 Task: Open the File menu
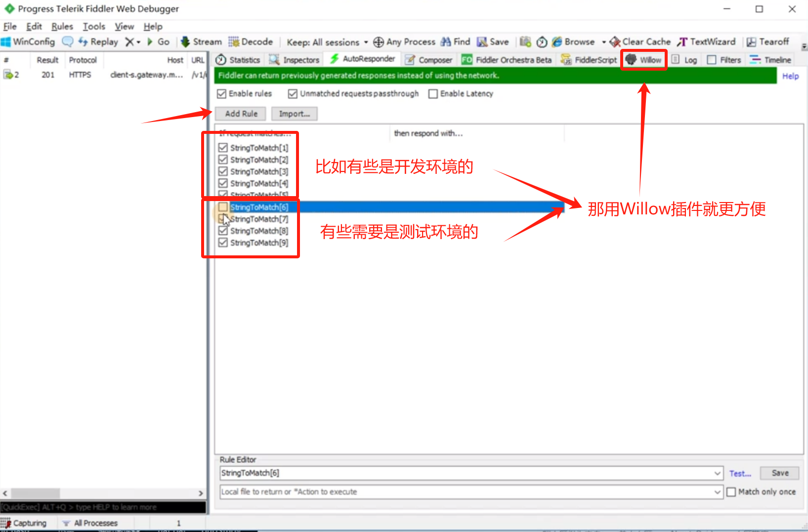[10, 26]
